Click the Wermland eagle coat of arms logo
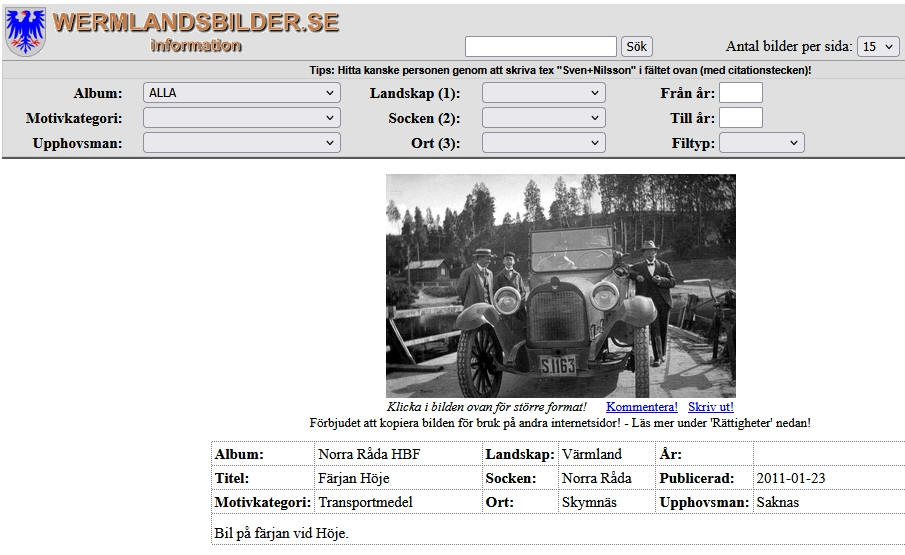Viewport: 905px width, 555px height. pos(25,31)
